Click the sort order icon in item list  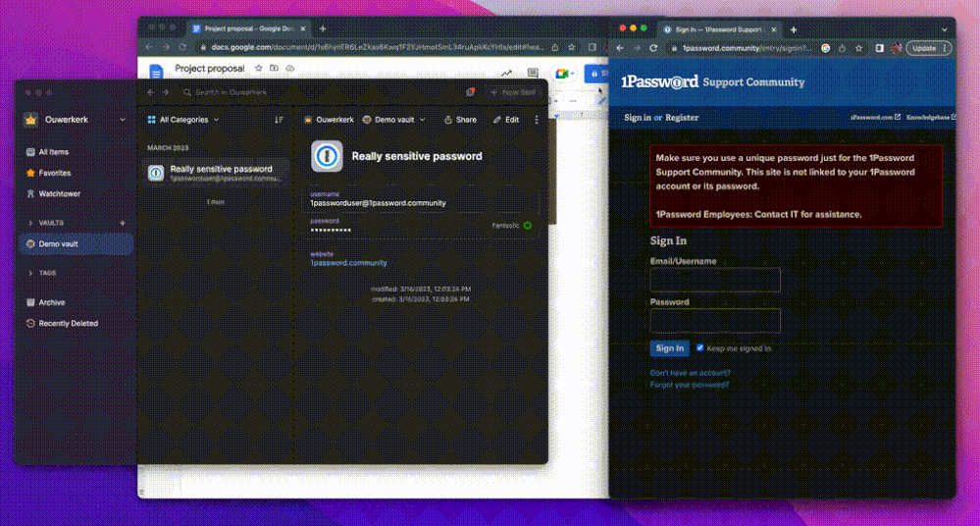coord(279,120)
